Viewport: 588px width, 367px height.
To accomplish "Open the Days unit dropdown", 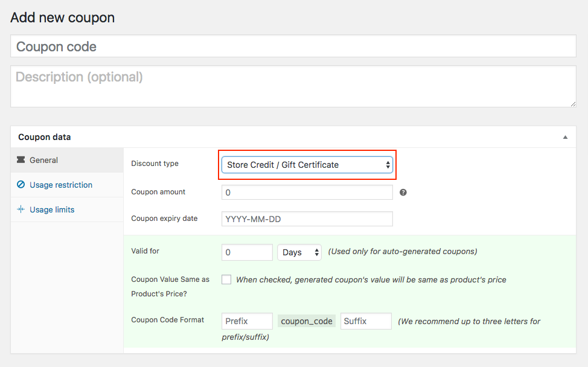I will click(299, 252).
